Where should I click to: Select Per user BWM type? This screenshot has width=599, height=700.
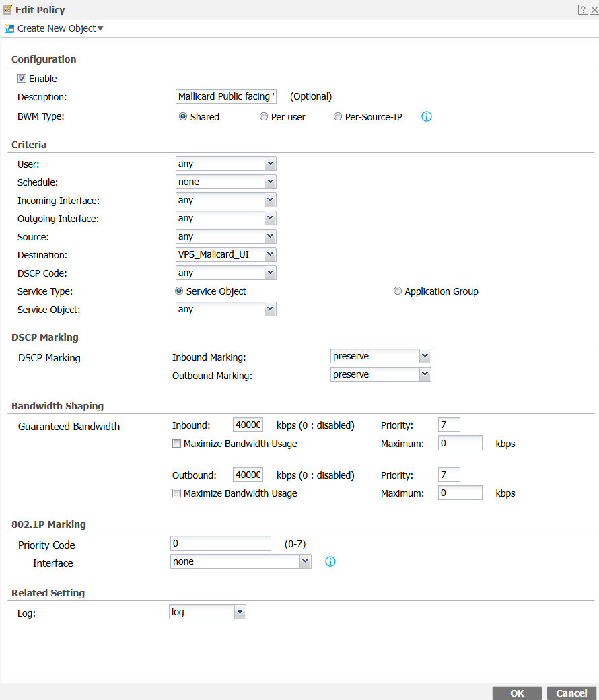point(264,116)
